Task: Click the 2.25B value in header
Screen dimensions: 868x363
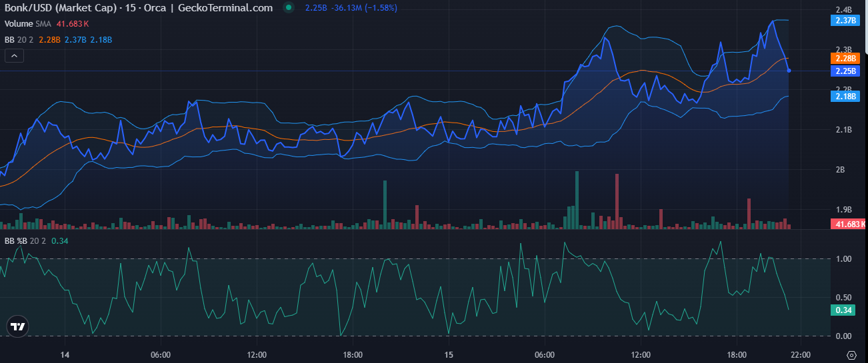Action: click(x=316, y=8)
